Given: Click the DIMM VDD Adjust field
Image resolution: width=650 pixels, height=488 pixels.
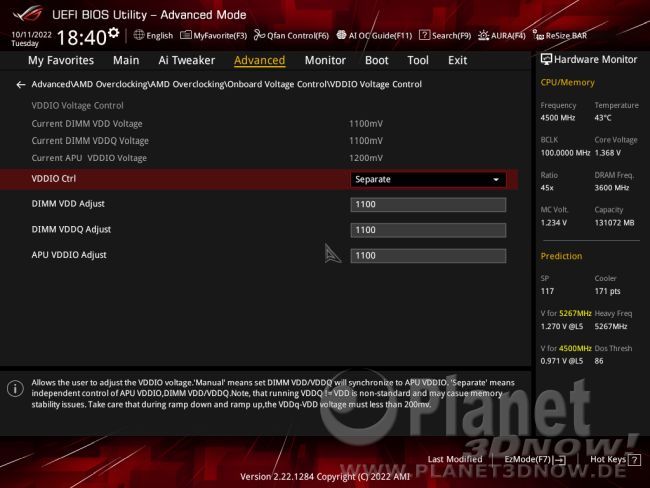Looking at the screenshot, I should (x=428, y=205).
